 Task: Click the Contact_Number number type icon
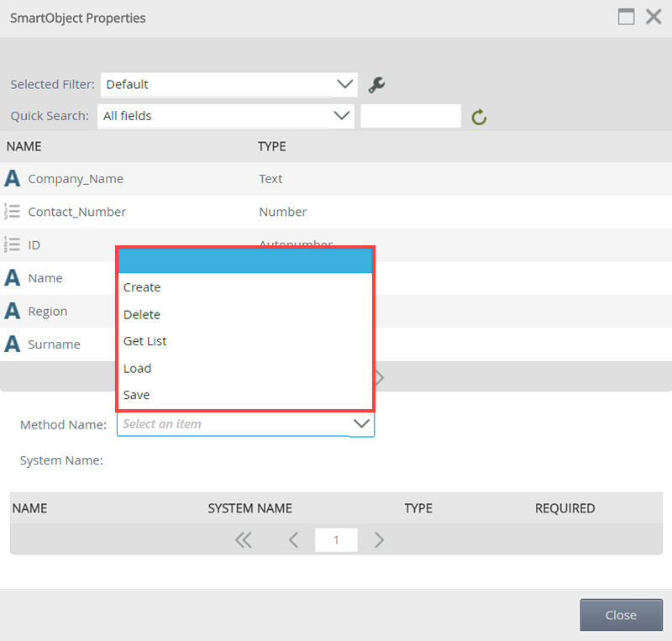pyautogui.click(x=13, y=212)
